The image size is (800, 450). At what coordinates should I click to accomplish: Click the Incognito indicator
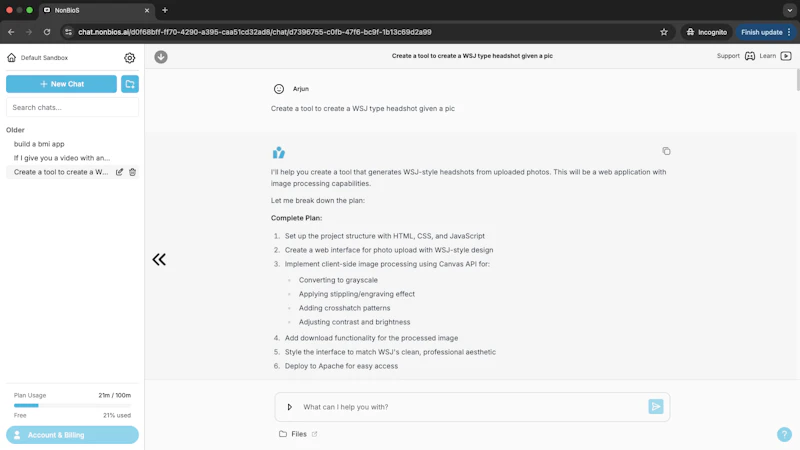click(x=707, y=32)
